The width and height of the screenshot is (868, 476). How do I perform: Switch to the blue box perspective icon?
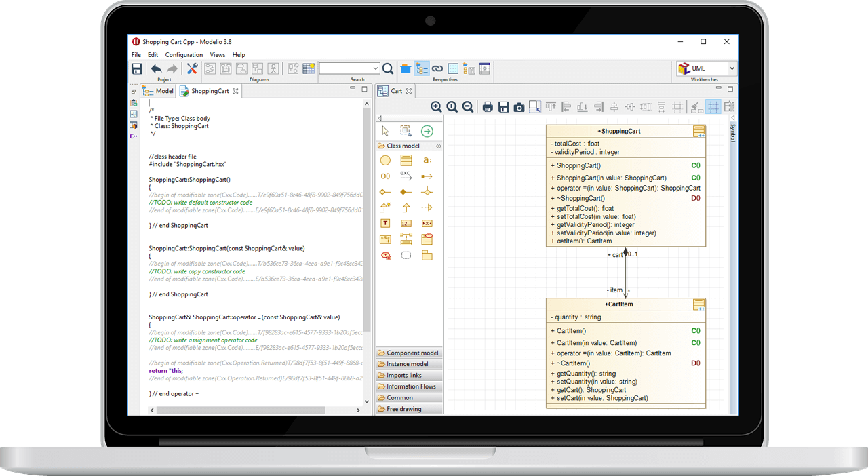[406, 68]
